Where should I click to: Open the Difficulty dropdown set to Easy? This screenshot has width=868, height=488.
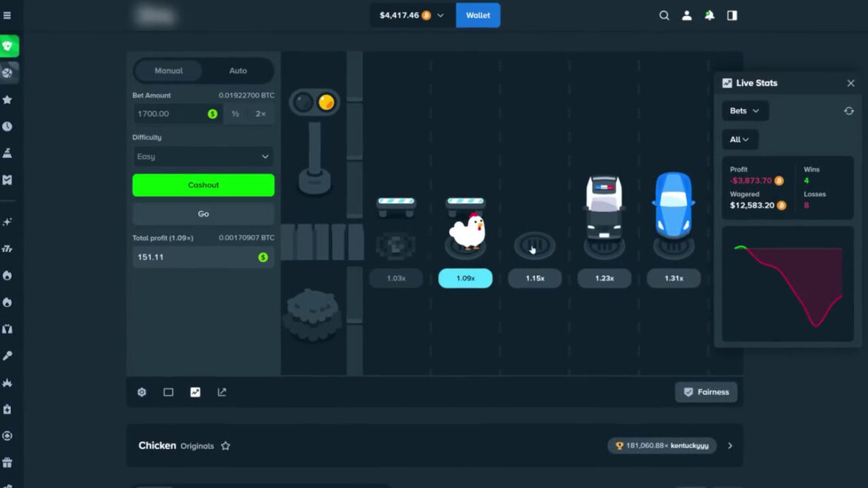[x=203, y=156]
